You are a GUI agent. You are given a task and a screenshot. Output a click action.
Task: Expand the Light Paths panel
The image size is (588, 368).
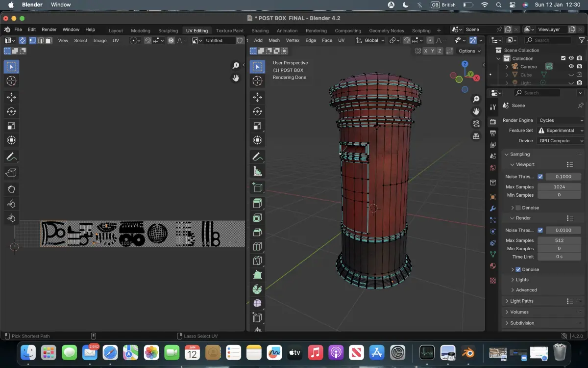coord(522,301)
